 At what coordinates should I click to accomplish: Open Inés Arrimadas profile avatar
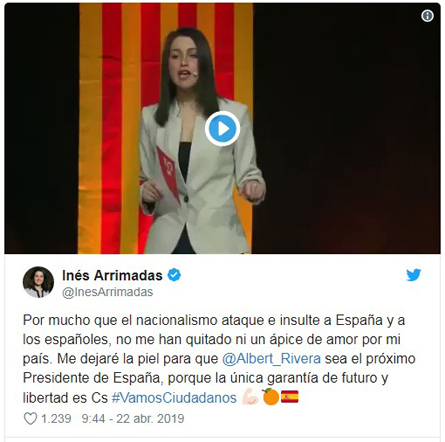38,282
